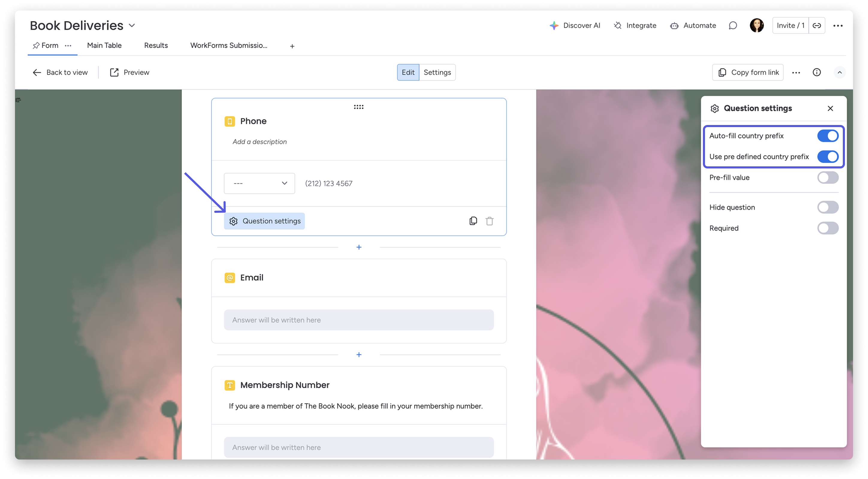Expand the Book Deliveries board name dropdown

coord(132,25)
